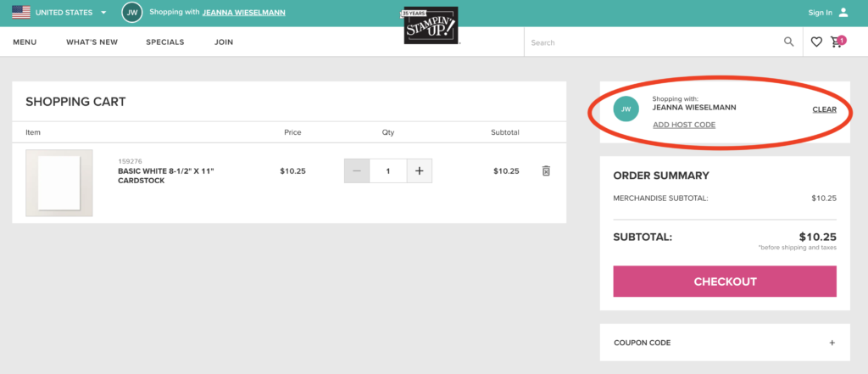Click the Sign In user icon

843,12
